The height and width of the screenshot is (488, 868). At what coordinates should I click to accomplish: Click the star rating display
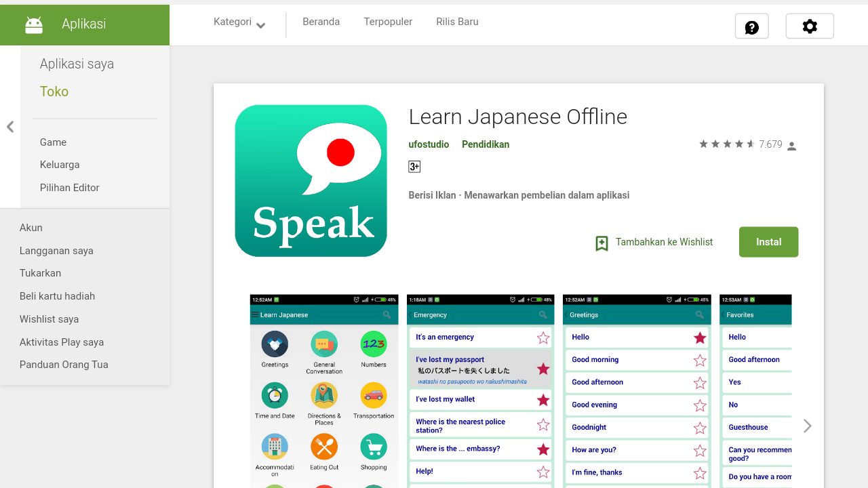(727, 144)
